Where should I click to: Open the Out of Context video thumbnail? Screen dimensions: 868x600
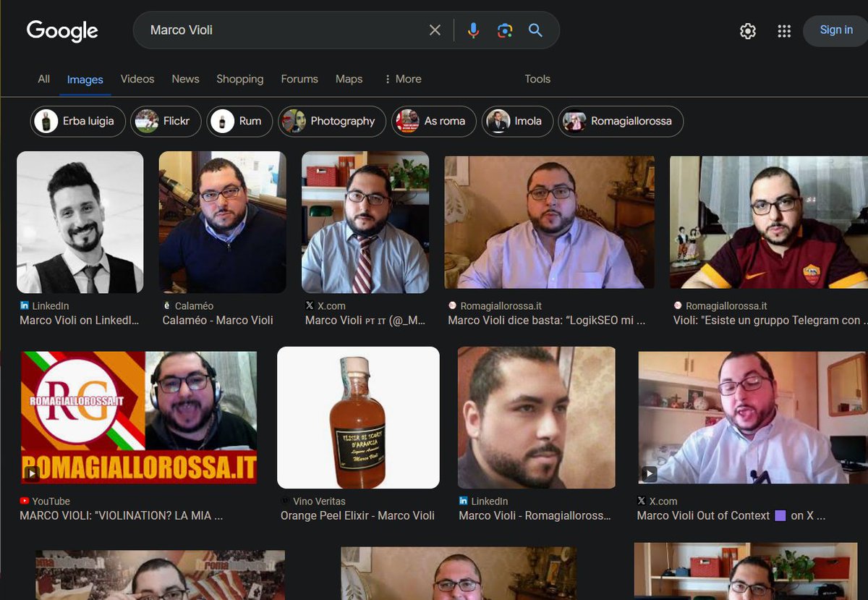click(753, 418)
